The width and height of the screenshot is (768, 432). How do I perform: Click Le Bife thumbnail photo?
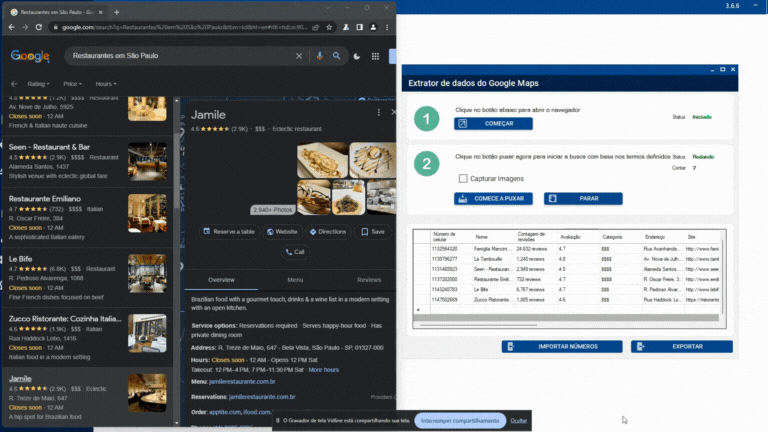147,273
